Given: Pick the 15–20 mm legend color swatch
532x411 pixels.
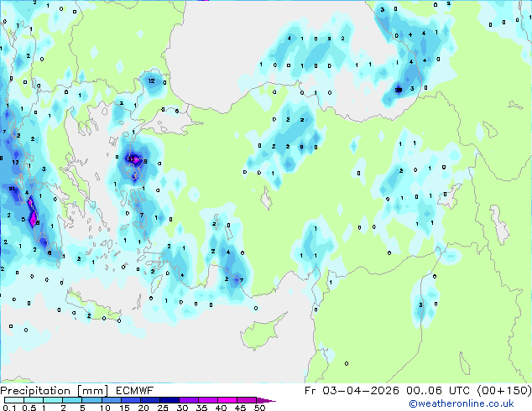Looking at the screenshot, I should tap(131, 400).
